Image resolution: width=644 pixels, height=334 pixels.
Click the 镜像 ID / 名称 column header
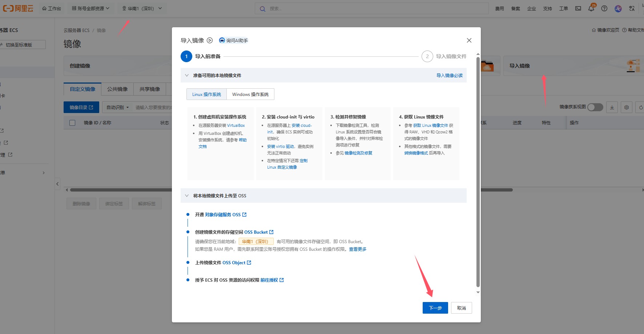(x=97, y=123)
